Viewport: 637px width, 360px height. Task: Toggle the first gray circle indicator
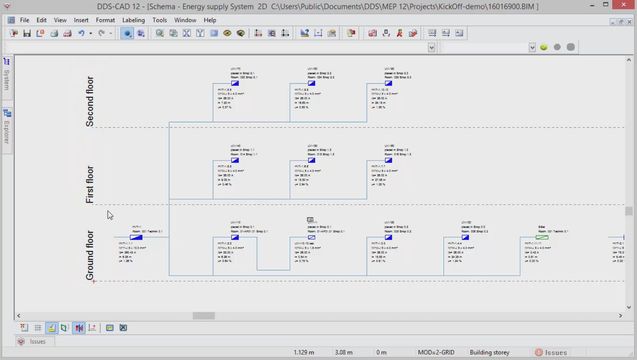click(557, 47)
